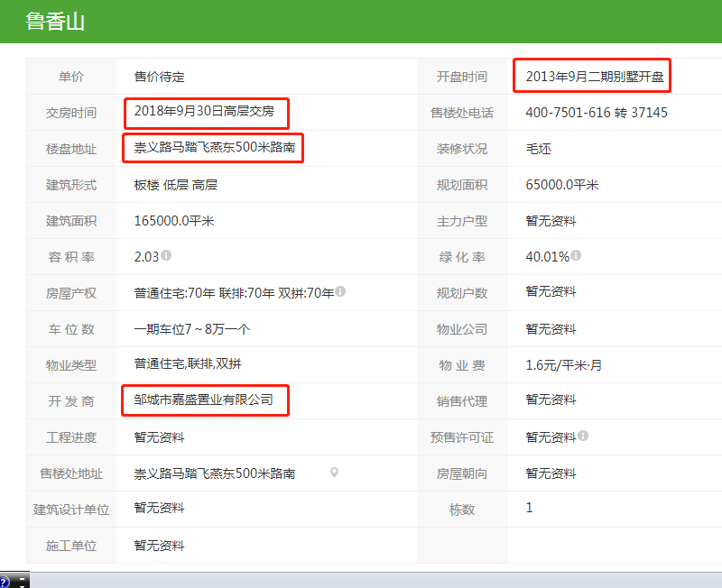
Task: Click the 165000.0平米 building area value
Action: click(174, 221)
